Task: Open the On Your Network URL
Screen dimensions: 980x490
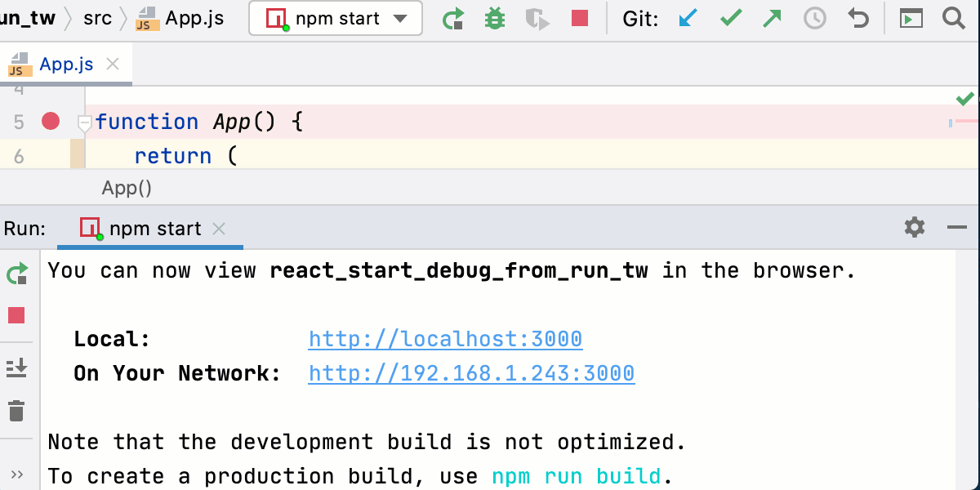Action: [471, 373]
